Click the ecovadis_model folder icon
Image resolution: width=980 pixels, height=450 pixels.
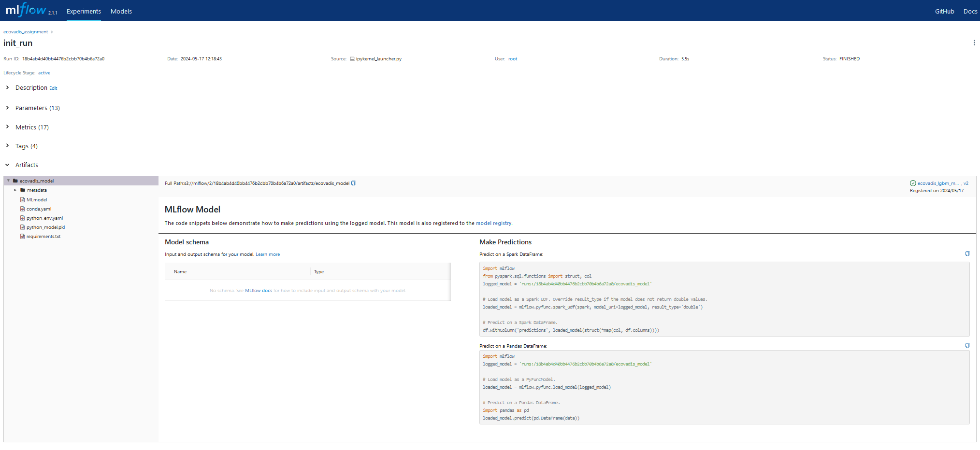click(x=15, y=181)
